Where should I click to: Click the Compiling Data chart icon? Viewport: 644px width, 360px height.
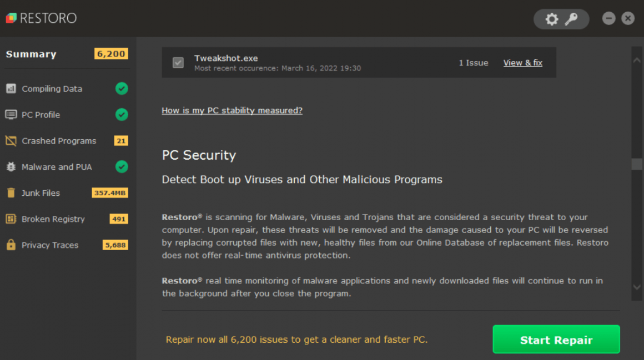click(x=11, y=89)
